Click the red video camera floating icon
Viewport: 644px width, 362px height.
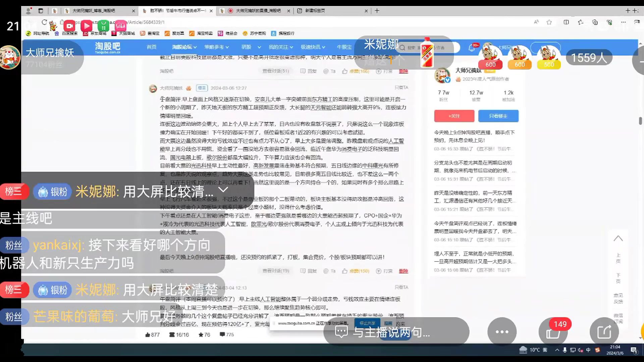tap(69, 26)
